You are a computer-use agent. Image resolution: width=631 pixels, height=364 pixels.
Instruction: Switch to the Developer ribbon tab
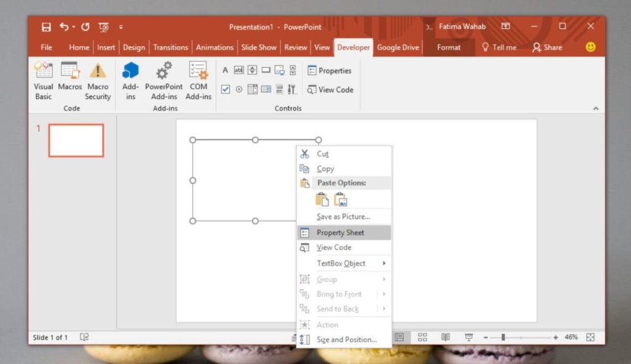click(353, 47)
